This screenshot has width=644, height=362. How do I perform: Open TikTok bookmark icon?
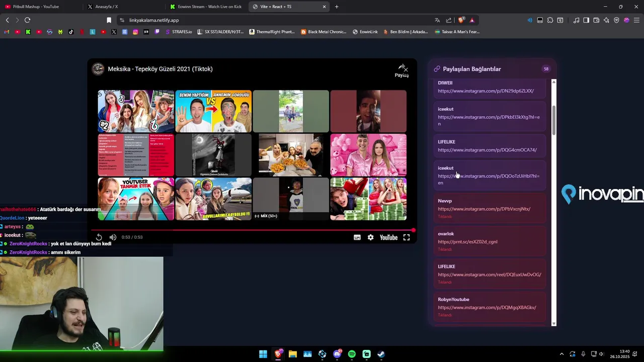coord(71,32)
